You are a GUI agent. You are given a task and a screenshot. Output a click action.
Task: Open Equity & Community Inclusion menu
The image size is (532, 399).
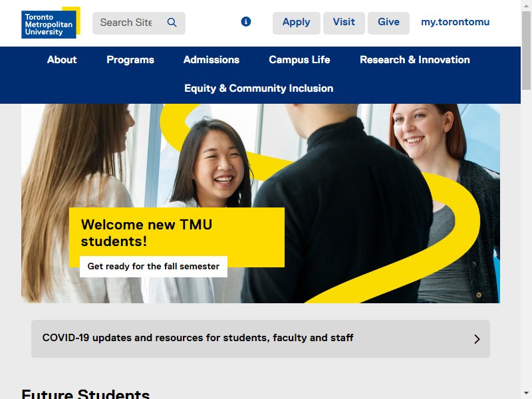point(259,88)
